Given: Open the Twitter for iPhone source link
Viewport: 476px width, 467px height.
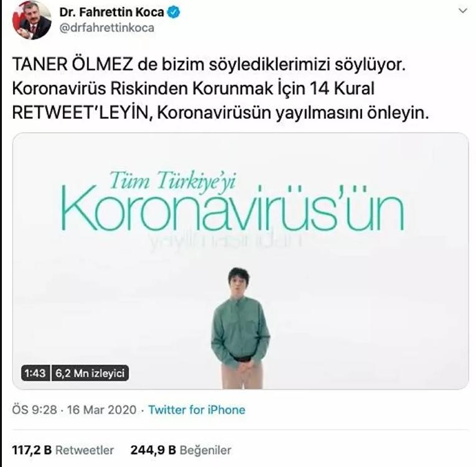Looking at the screenshot, I should (x=197, y=410).
